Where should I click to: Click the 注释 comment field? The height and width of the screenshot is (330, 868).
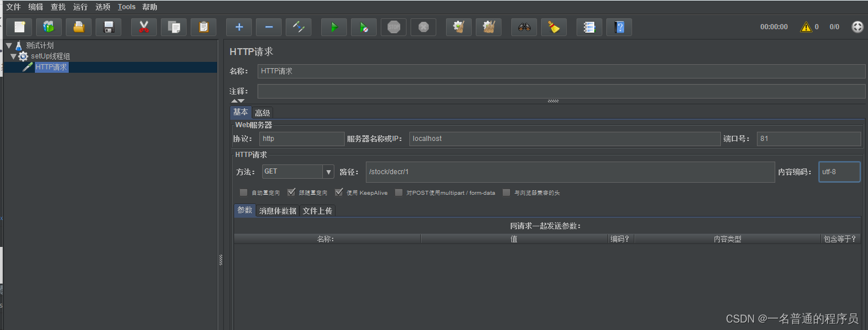pyautogui.click(x=561, y=91)
